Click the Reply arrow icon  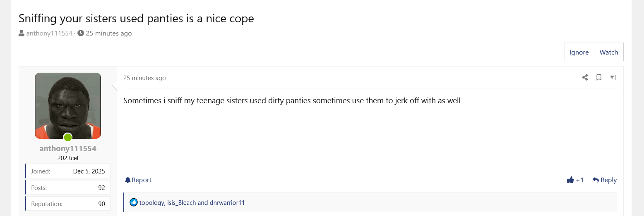[596, 180]
